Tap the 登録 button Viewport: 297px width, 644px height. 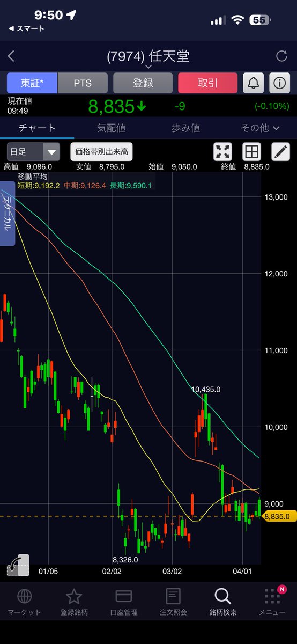[x=143, y=83]
